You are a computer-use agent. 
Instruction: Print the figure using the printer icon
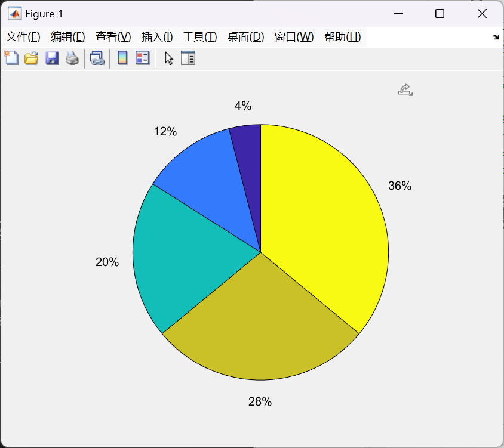(x=72, y=58)
